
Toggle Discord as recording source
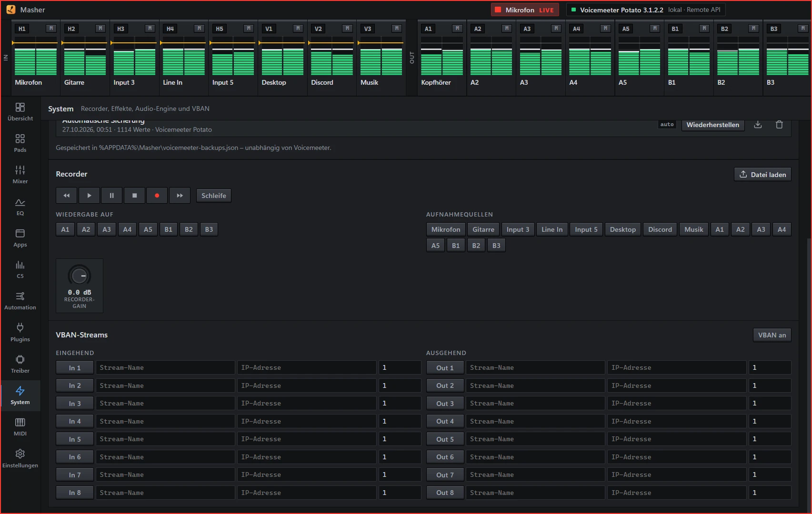coord(660,229)
